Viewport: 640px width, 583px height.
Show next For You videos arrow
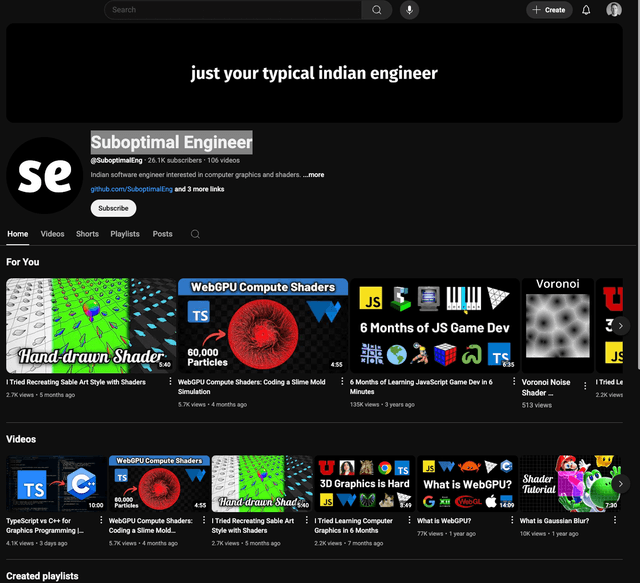pyautogui.click(x=620, y=326)
